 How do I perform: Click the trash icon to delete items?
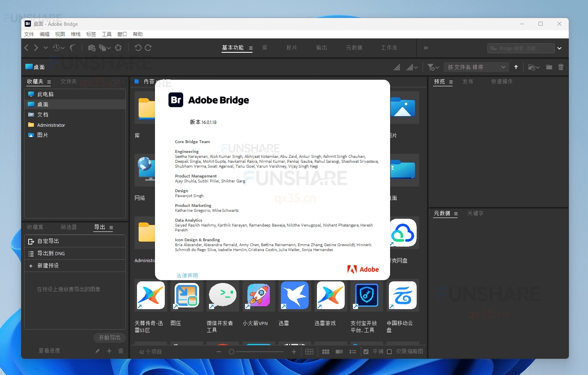pyautogui.click(x=561, y=67)
